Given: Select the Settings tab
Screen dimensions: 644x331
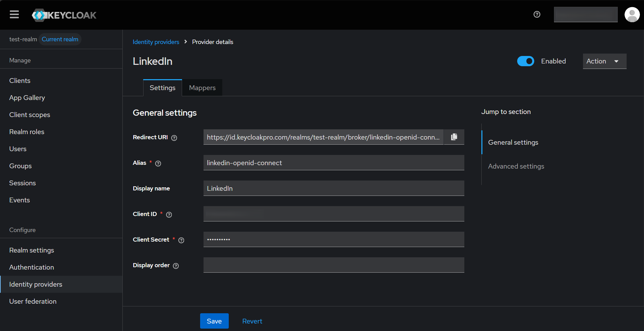Looking at the screenshot, I should (163, 88).
